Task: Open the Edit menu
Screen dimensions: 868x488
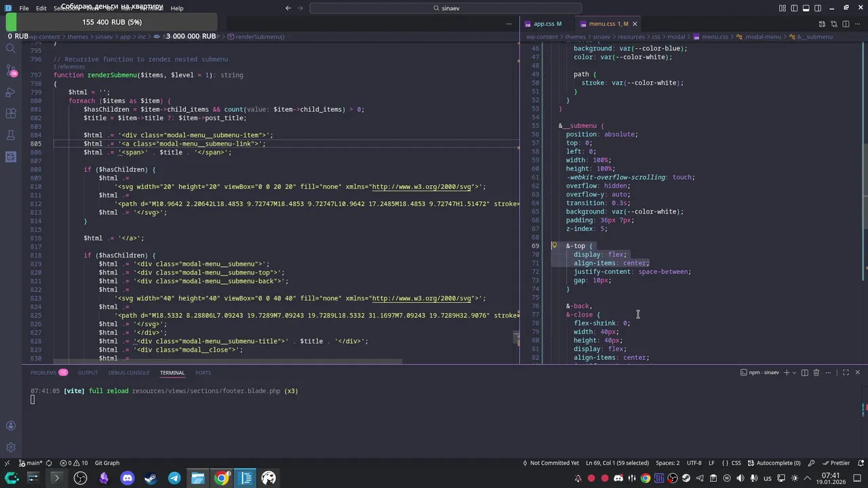Action: [41, 8]
